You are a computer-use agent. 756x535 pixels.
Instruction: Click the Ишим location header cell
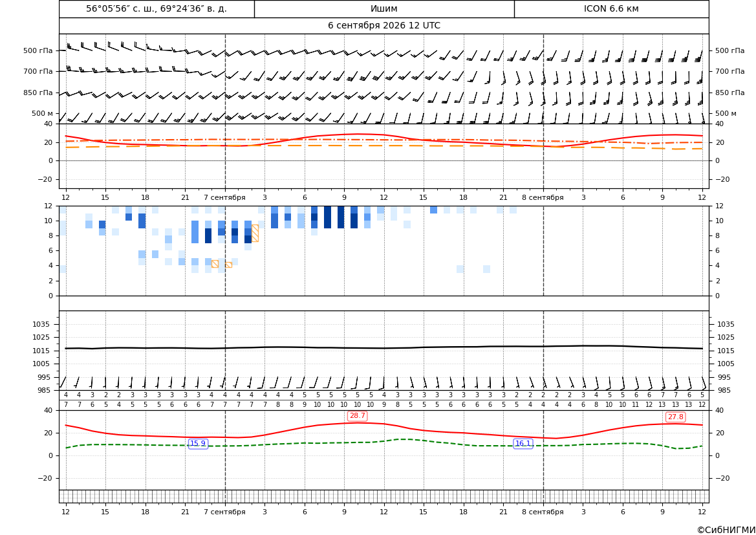tap(384, 8)
